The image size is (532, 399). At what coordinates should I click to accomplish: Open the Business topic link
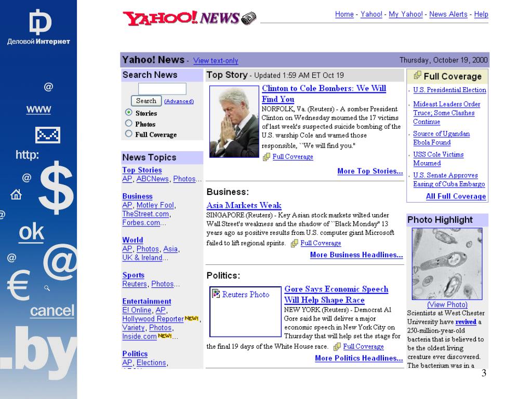[x=137, y=196]
